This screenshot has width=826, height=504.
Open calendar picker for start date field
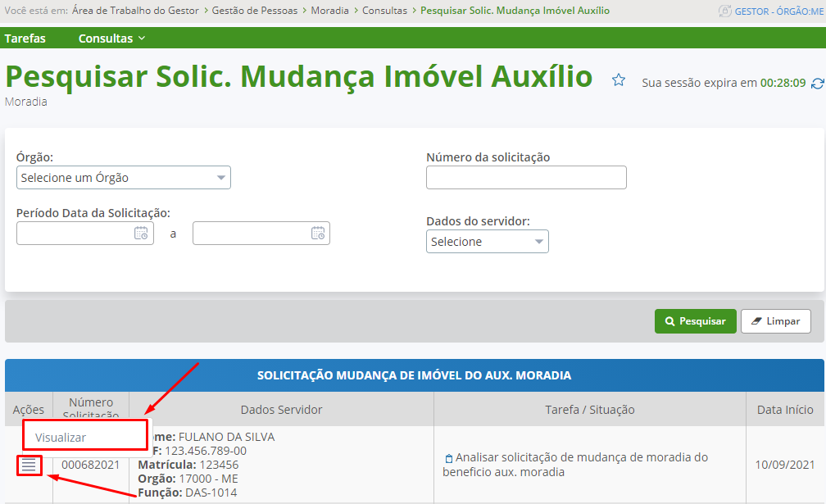click(x=141, y=234)
